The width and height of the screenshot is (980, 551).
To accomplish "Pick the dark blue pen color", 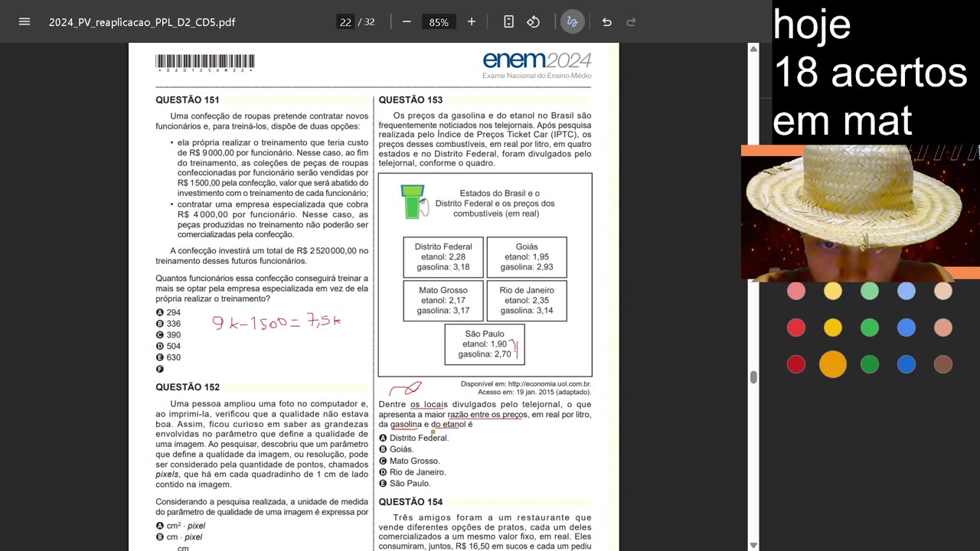I will coord(906,364).
